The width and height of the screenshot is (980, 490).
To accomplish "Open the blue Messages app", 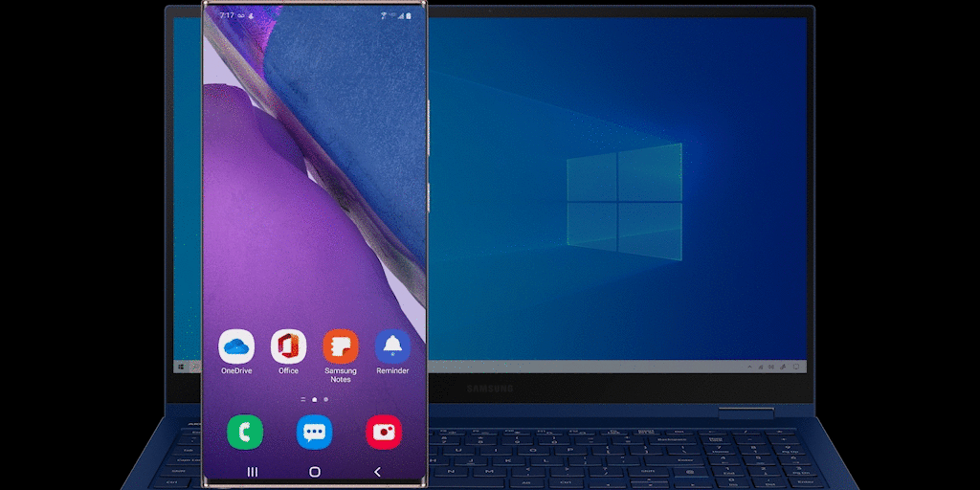I will click(314, 432).
